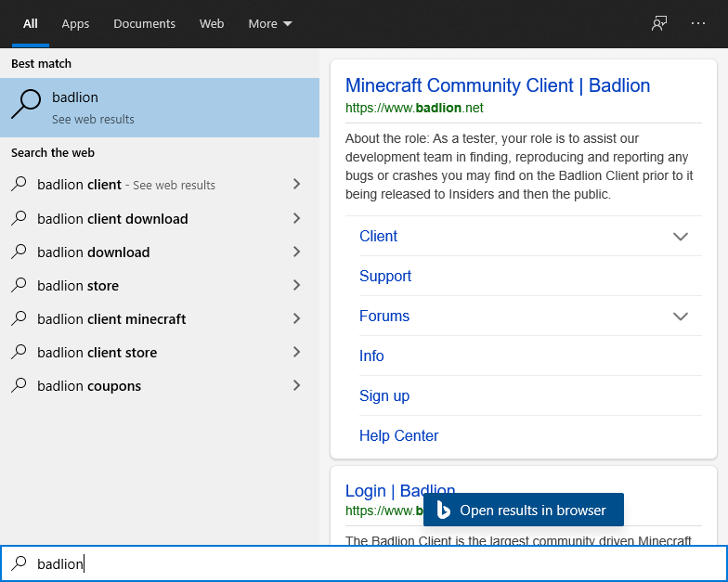Click the search icon beside badlion download
728x582 pixels.
19,251
